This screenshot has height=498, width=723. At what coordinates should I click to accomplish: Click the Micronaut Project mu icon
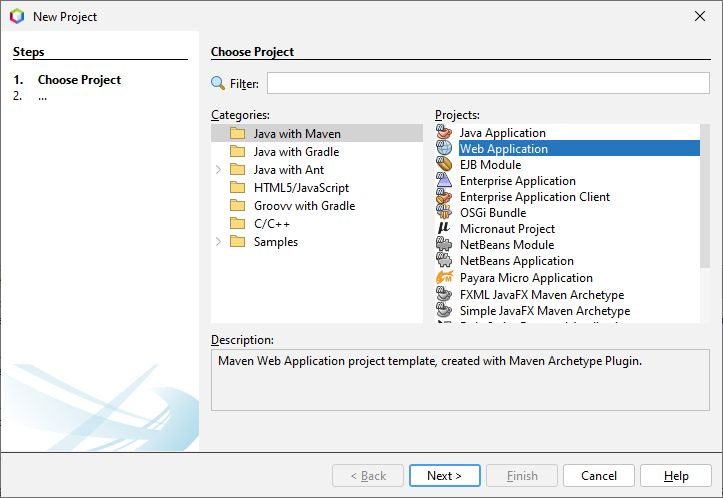445,229
